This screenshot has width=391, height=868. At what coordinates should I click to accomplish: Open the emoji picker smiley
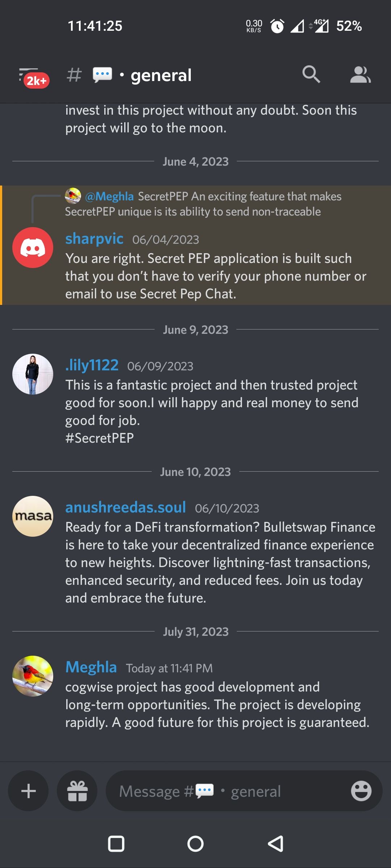pyautogui.click(x=361, y=791)
